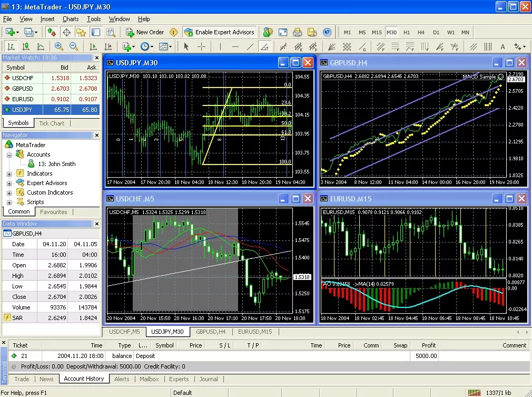
Task: Click the Zoom In magnifier icon
Action: point(58,46)
